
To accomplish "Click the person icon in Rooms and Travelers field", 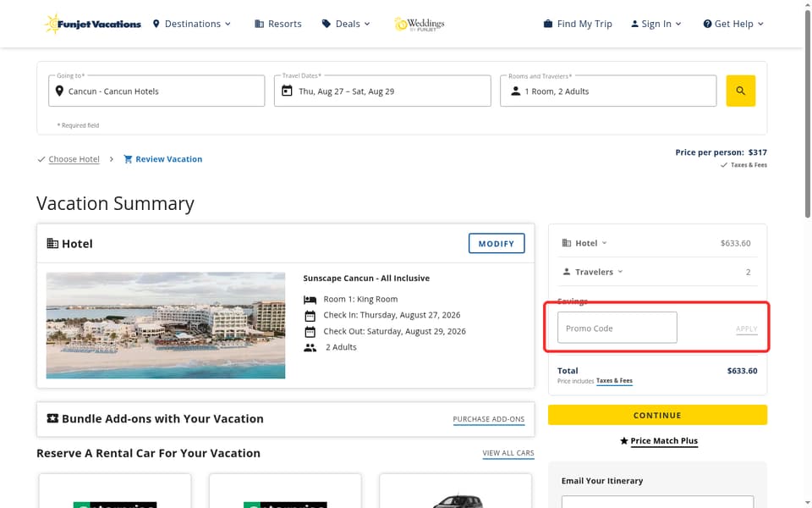I will click(x=515, y=91).
